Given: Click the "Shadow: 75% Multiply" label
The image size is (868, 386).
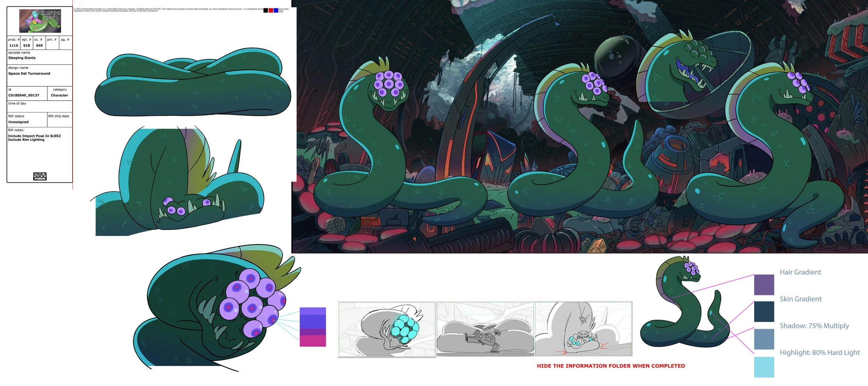Looking at the screenshot, I should click(814, 326).
